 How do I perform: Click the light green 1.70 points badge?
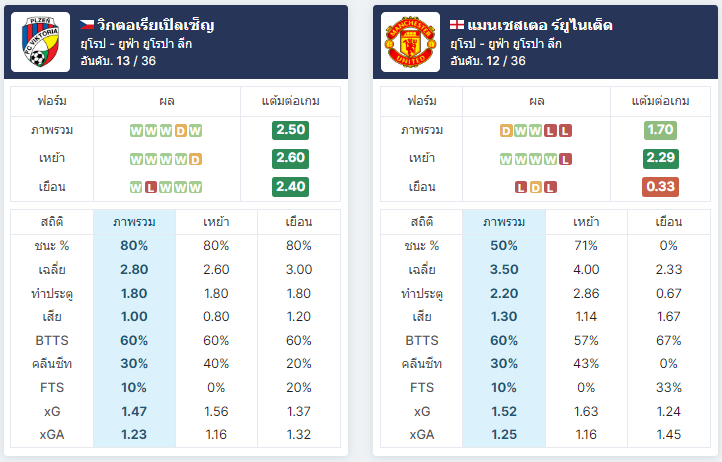[x=660, y=130]
